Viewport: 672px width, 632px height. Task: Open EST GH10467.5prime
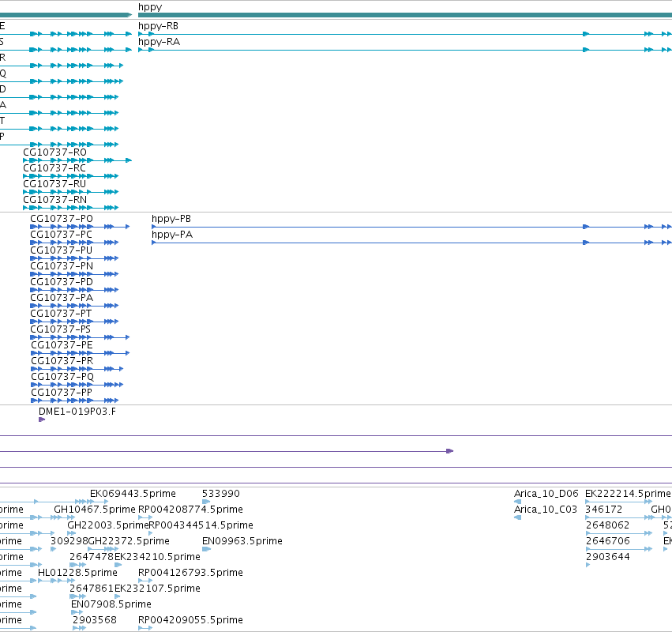click(x=94, y=510)
